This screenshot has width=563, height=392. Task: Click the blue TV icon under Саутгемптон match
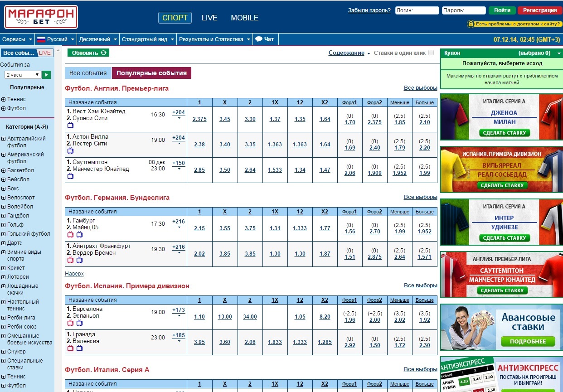[x=70, y=176]
